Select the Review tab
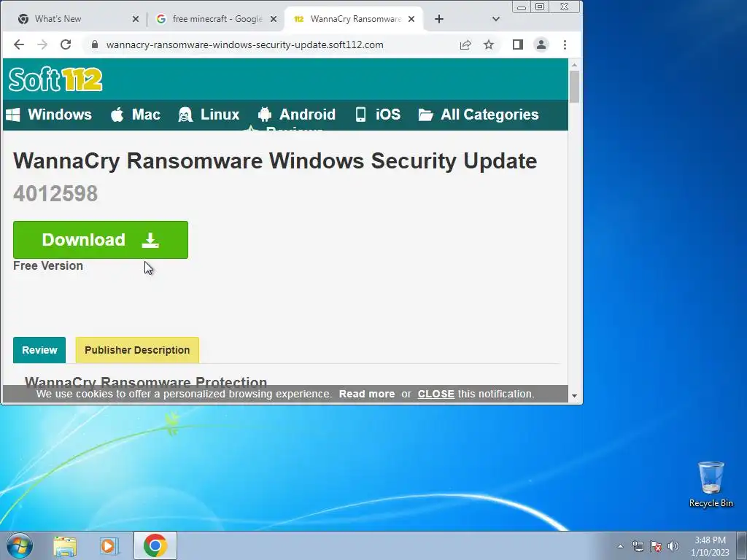747x560 pixels. coord(39,350)
